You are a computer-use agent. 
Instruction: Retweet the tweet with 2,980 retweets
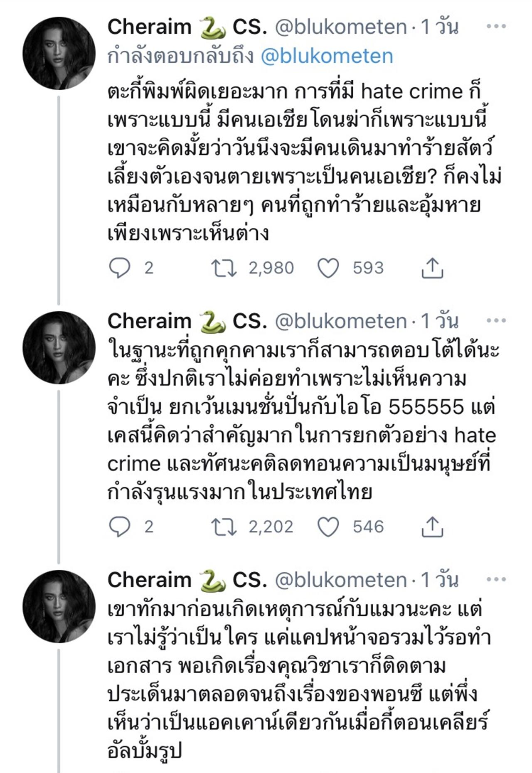[224, 268]
